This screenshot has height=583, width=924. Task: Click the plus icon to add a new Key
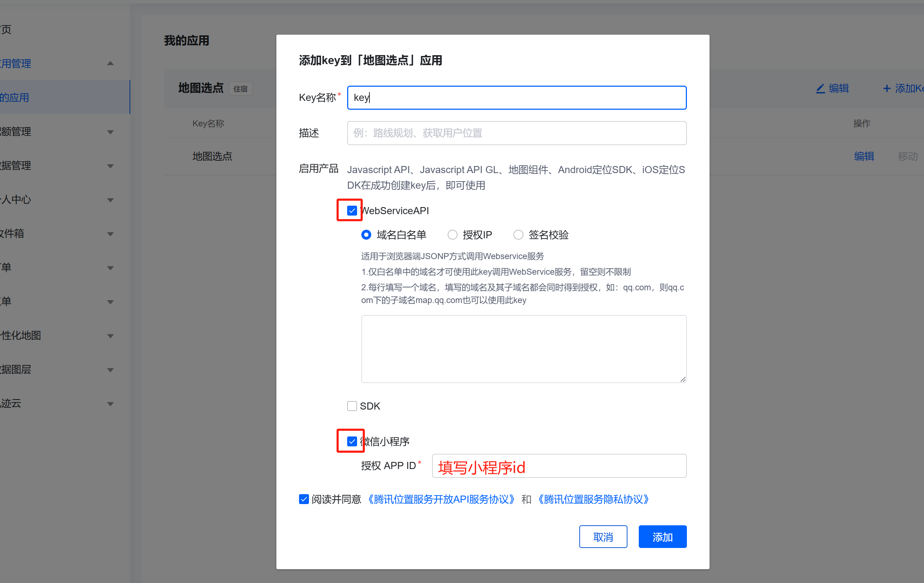[x=888, y=88]
